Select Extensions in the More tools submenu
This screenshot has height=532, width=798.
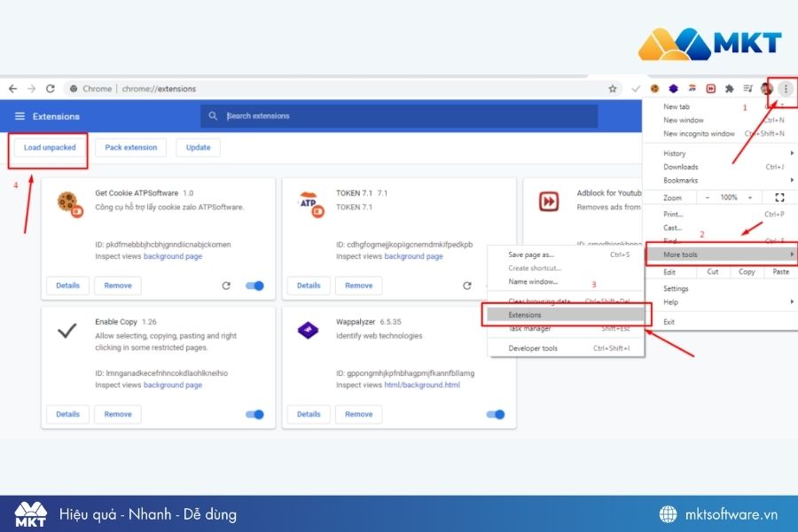click(x=563, y=315)
